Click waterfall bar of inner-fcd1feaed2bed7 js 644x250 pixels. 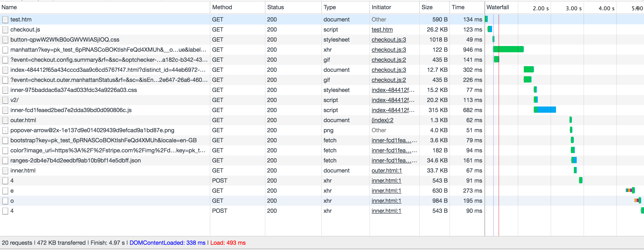coord(545,110)
